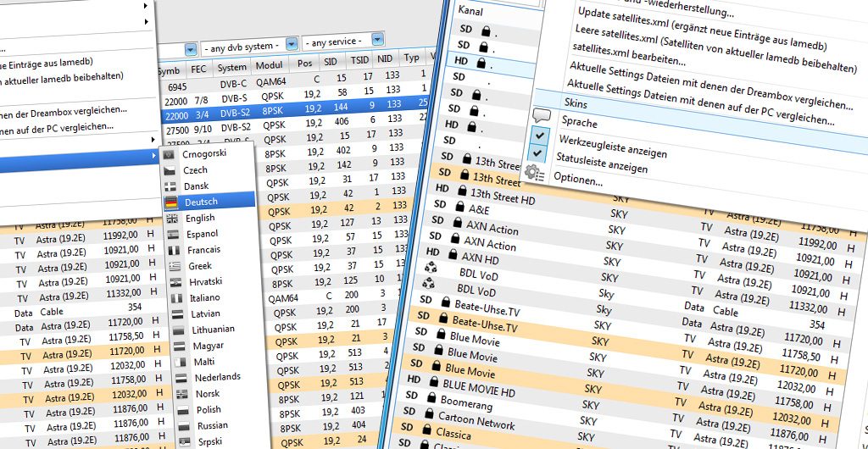Select Nederlands in the language list
868x449 pixels.
[x=218, y=378]
